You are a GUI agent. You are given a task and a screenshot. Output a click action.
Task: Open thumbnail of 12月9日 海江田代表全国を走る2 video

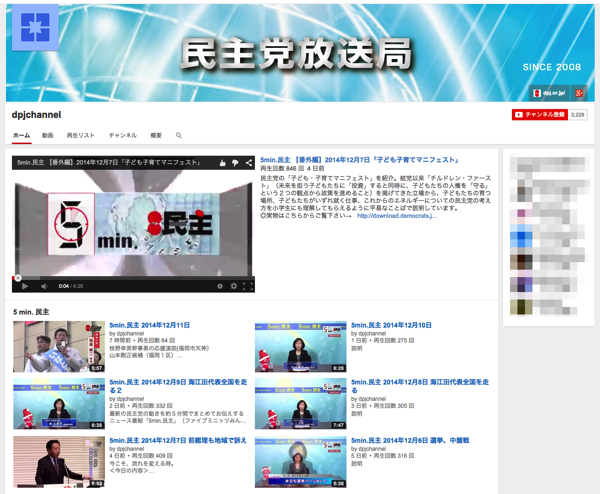(x=59, y=404)
